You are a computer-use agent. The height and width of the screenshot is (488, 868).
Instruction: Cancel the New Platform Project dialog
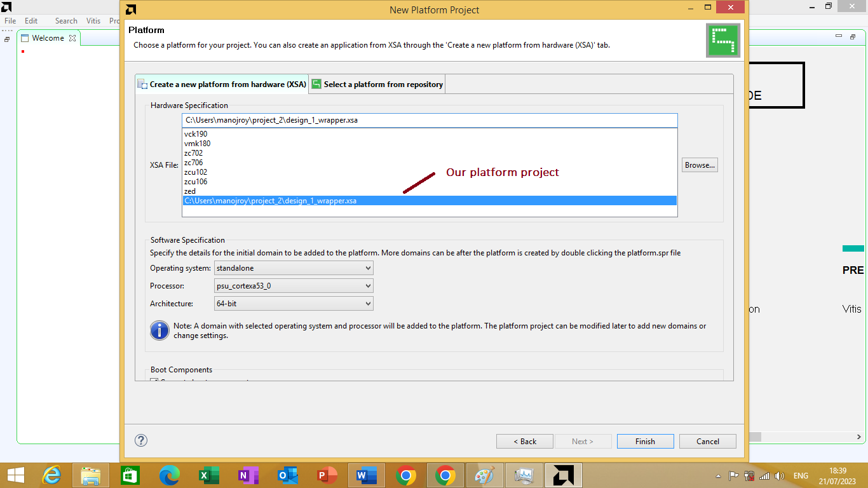[708, 441]
